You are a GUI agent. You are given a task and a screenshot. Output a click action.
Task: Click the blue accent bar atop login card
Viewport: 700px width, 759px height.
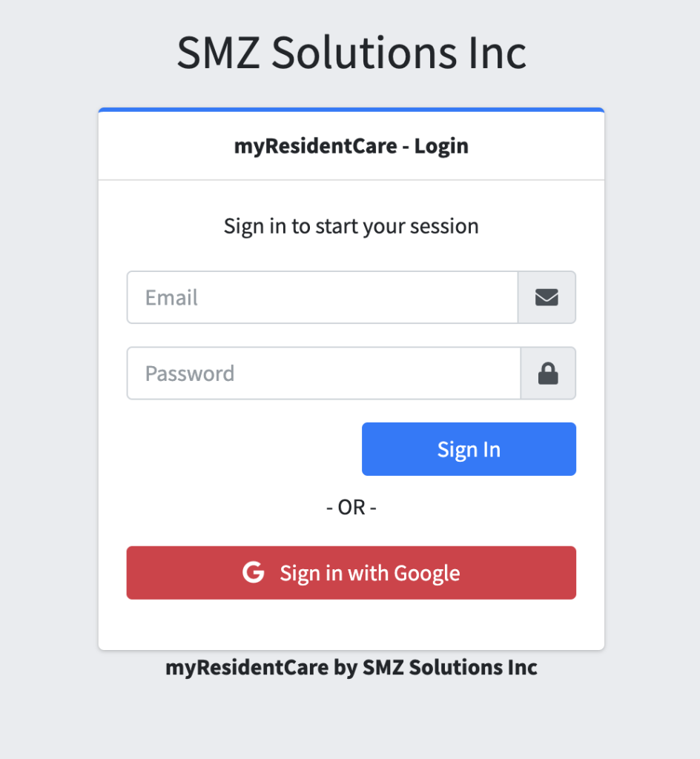coord(351,110)
